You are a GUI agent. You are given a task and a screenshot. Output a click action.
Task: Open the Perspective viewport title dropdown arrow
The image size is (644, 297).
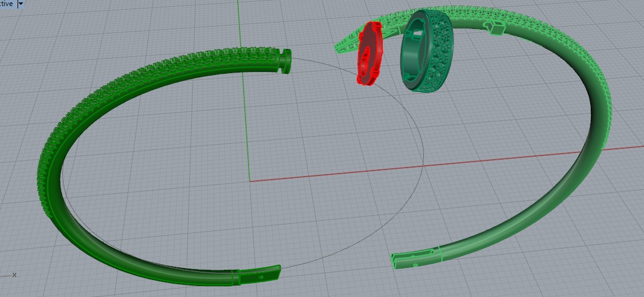click(21, 4)
